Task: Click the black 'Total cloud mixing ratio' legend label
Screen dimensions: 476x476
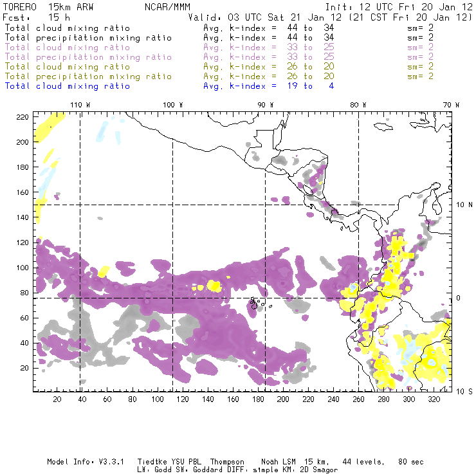Action: (x=68, y=28)
